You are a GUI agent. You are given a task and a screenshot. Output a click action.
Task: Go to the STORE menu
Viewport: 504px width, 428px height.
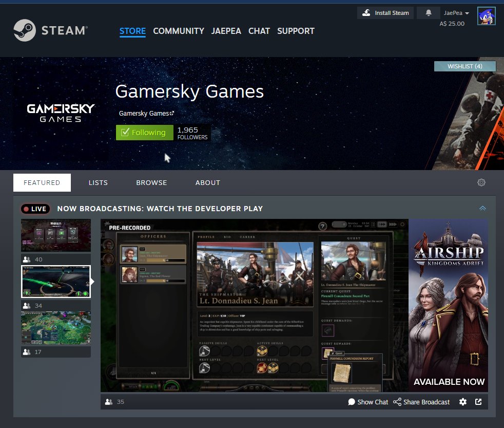pos(132,31)
